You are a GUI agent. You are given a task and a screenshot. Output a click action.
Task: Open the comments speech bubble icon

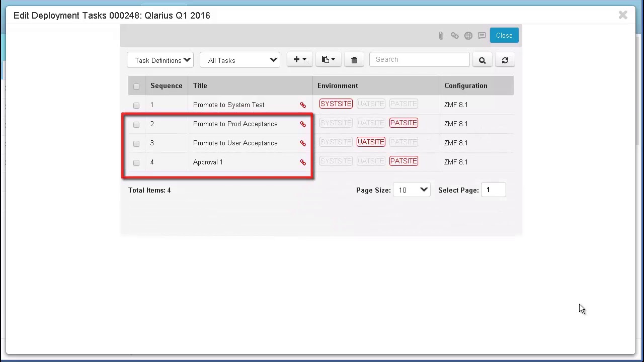[x=482, y=36]
